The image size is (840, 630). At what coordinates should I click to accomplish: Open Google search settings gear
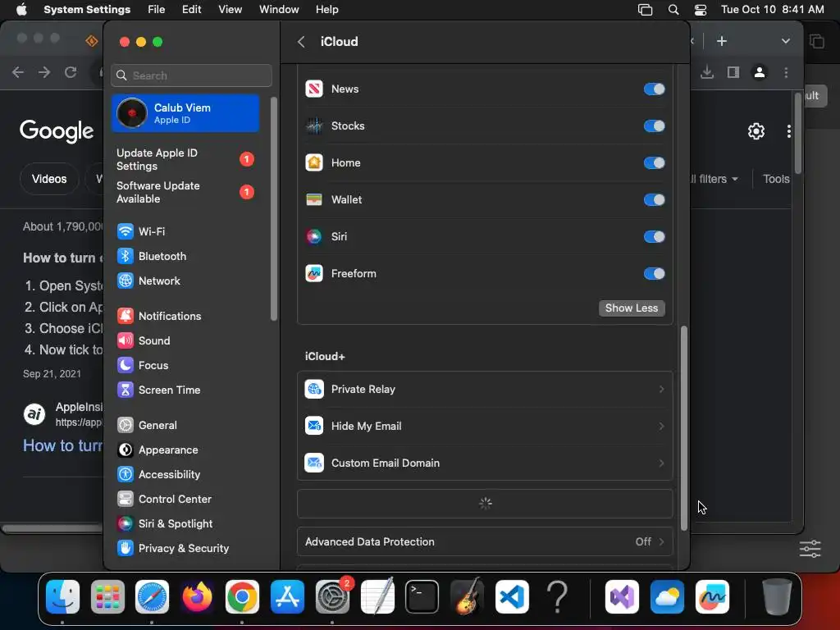point(756,131)
